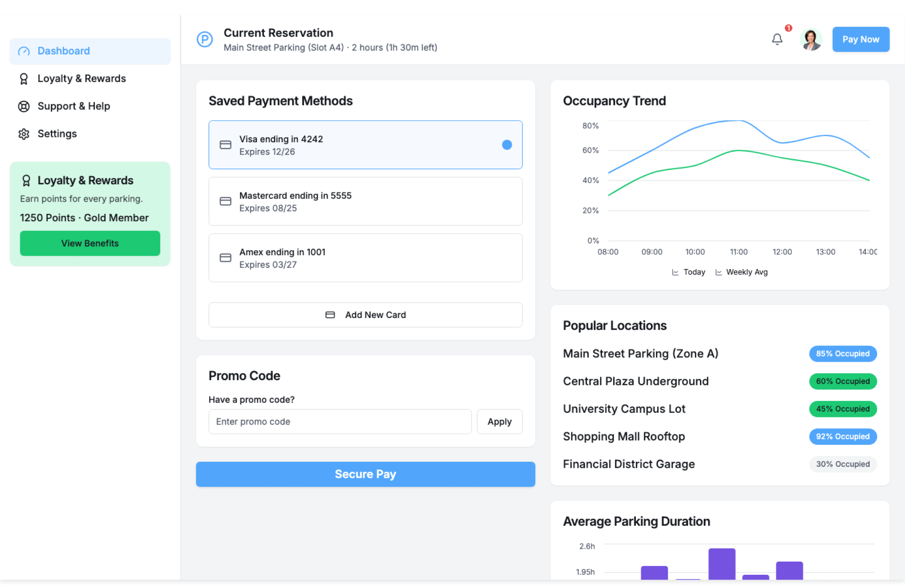Image resolution: width=905 pixels, height=588 pixels.
Task: Click the View Benefits green button
Action: click(x=90, y=243)
